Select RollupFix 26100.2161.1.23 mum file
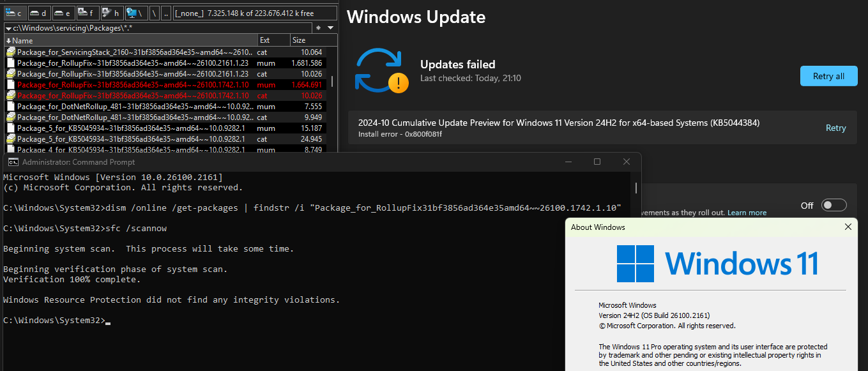The width and height of the screenshot is (868, 371). coord(165,63)
